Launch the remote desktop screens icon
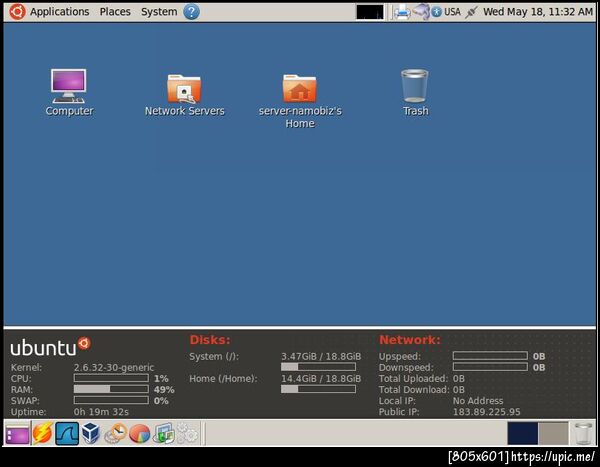This screenshot has height=467, width=600. click(x=164, y=433)
